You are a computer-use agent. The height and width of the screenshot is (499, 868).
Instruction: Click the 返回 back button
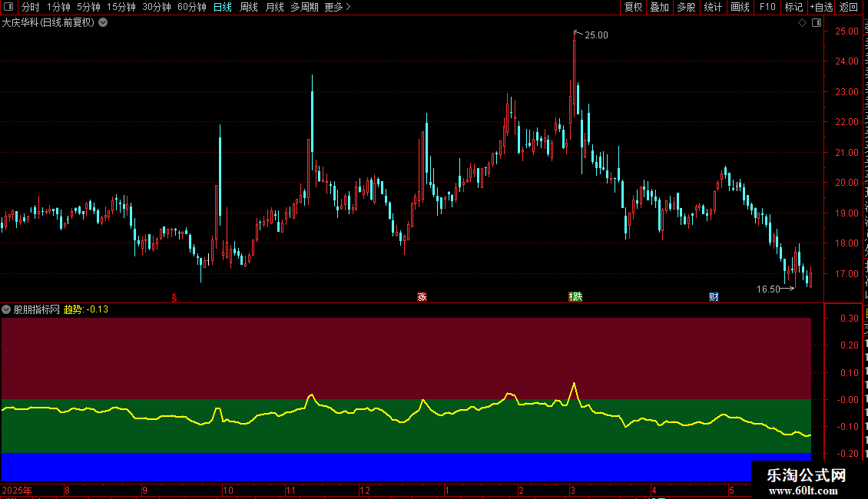848,7
